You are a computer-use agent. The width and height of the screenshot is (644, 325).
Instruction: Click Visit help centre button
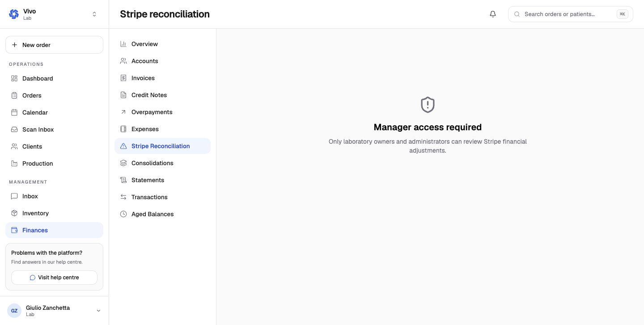click(54, 278)
